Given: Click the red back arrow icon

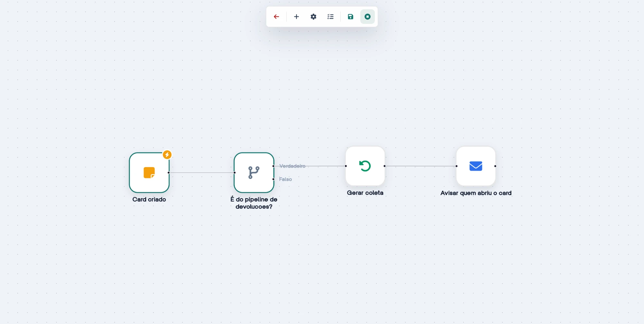Looking at the screenshot, I should pos(276,17).
